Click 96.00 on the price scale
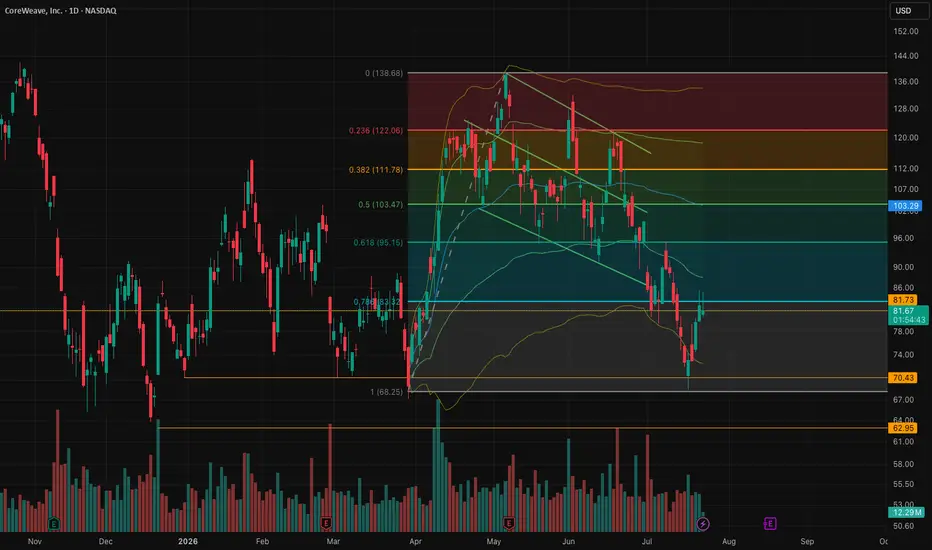Screen dimensions: 932x550 pos(903,238)
